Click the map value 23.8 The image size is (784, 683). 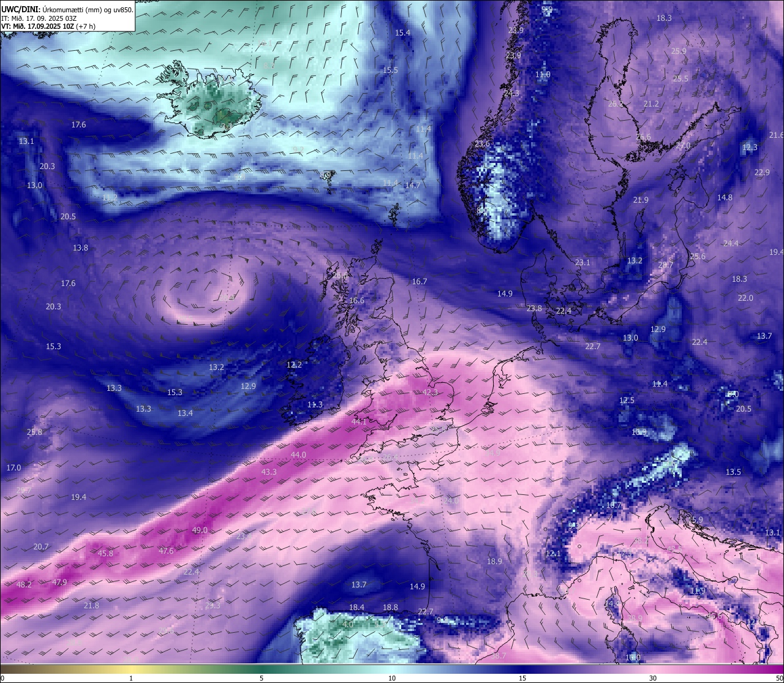pos(534,308)
